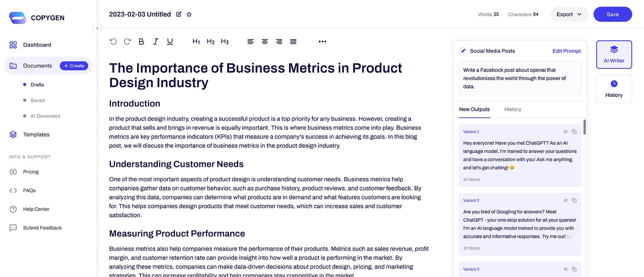Image resolution: width=644 pixels, height=277 pixels.
Task: Switch to the History outputs tab
Action: 513,109
